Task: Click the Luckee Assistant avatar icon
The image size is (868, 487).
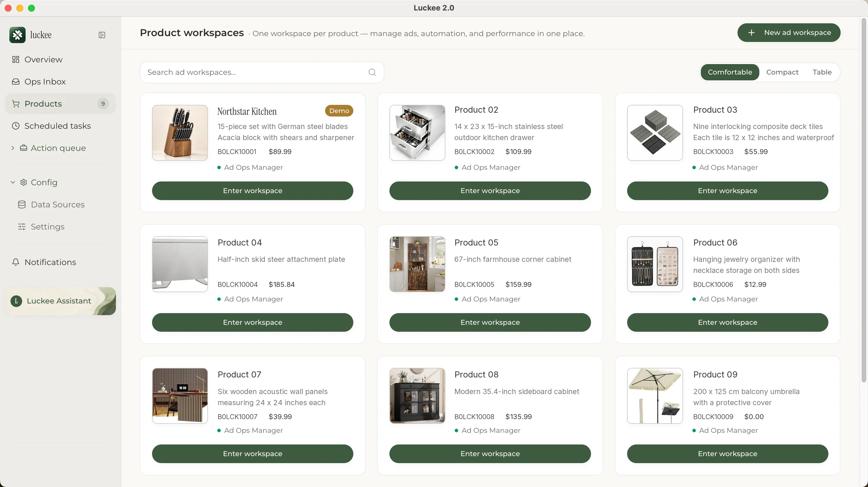Action: pyautogui.click(x=16, y=301)
